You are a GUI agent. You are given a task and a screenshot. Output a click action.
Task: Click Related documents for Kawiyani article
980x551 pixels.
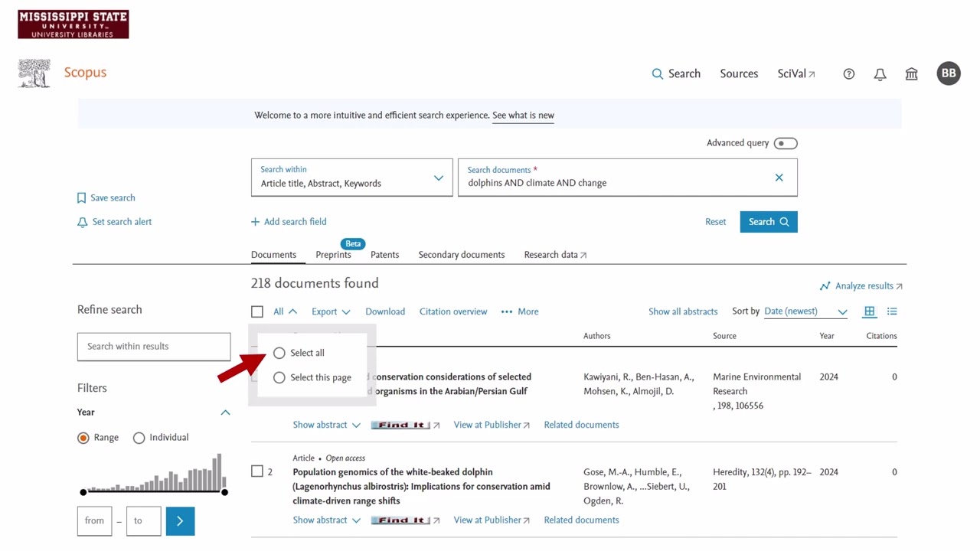point(581,425)
